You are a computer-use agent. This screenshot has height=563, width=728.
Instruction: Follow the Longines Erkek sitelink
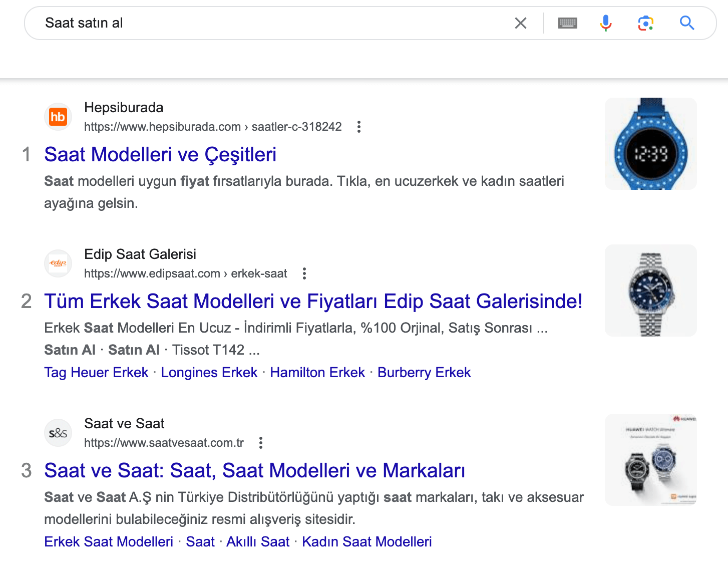pyautogui.click(x=209, y=373)
